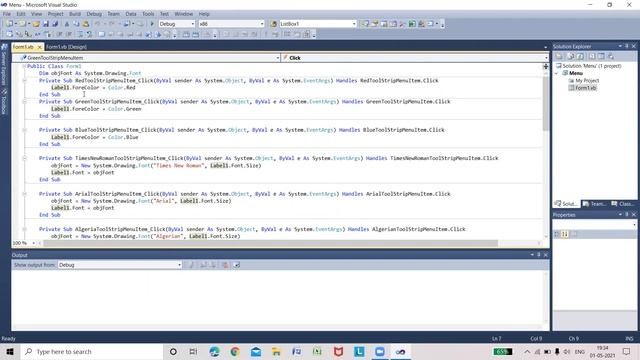
Task: Collapse the TimesNewRomanToolStripMenuItem_Click sub outline
Action: [x=24, y=158]
